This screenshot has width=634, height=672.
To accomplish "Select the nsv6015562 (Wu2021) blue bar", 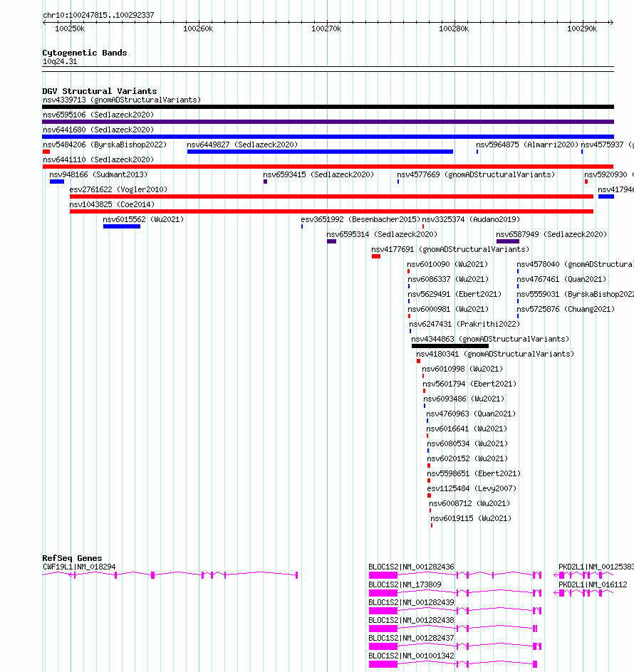I will click(121, 226).
